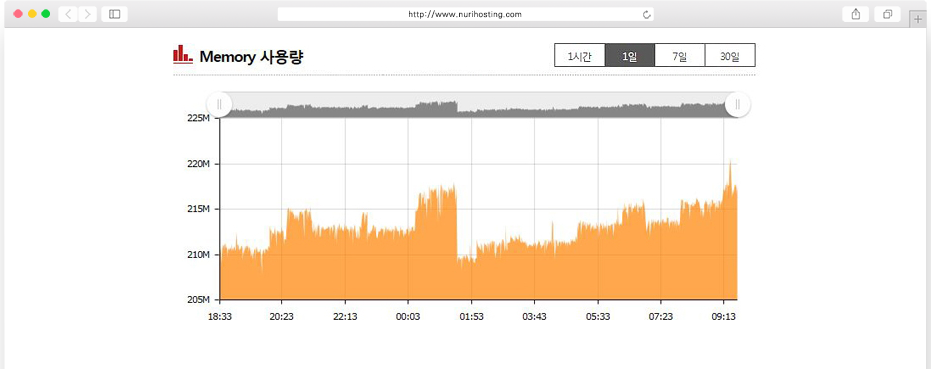
Task: Click the gray overview strip above the chart
Action: tap(478, 105)
